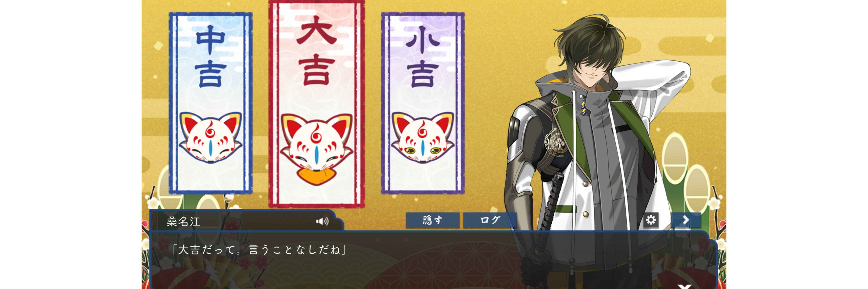Select the blue 中吉 fortune slip
The width and height of the screenshot is (868, 289).
(211, 103)
